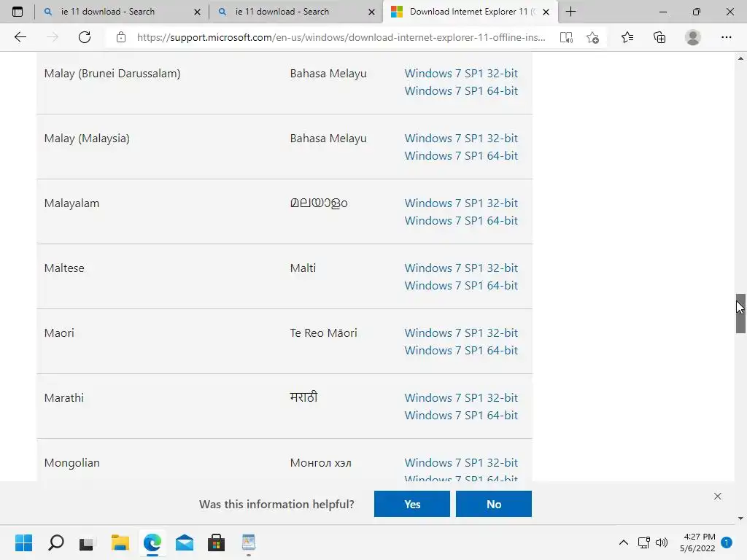Click the Malayalam language name cell
This screenshot has width=747, height=560.
[72, 203]
